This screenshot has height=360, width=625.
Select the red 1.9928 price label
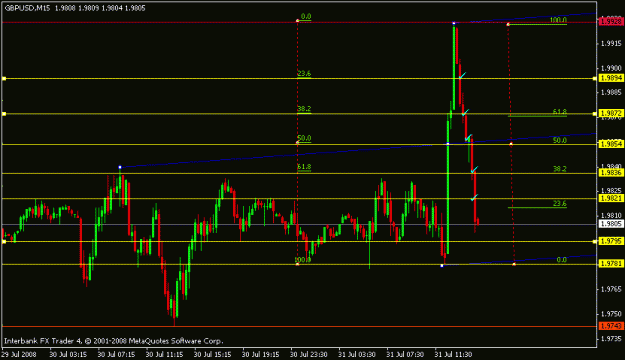pos(611,21)
